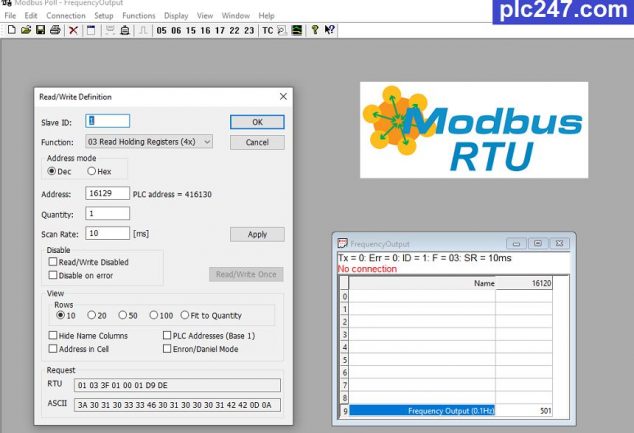Create a new poll document

click(12, 30)
